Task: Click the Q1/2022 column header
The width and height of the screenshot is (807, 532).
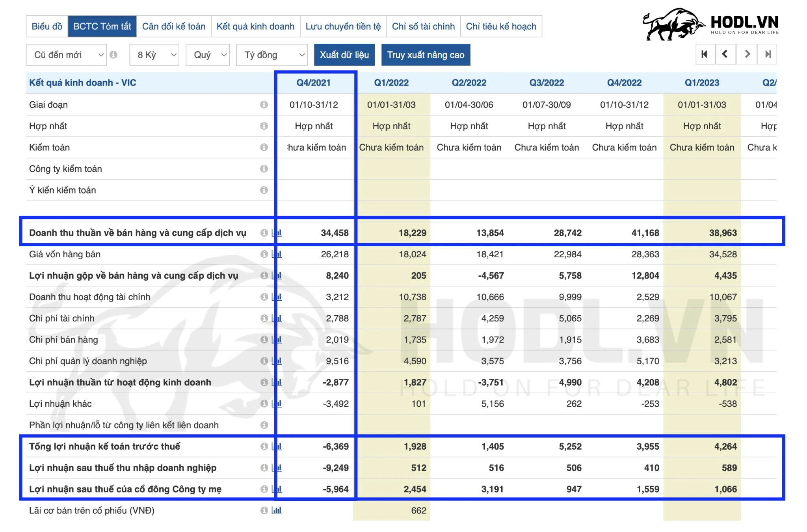Action: coord(391,83)
